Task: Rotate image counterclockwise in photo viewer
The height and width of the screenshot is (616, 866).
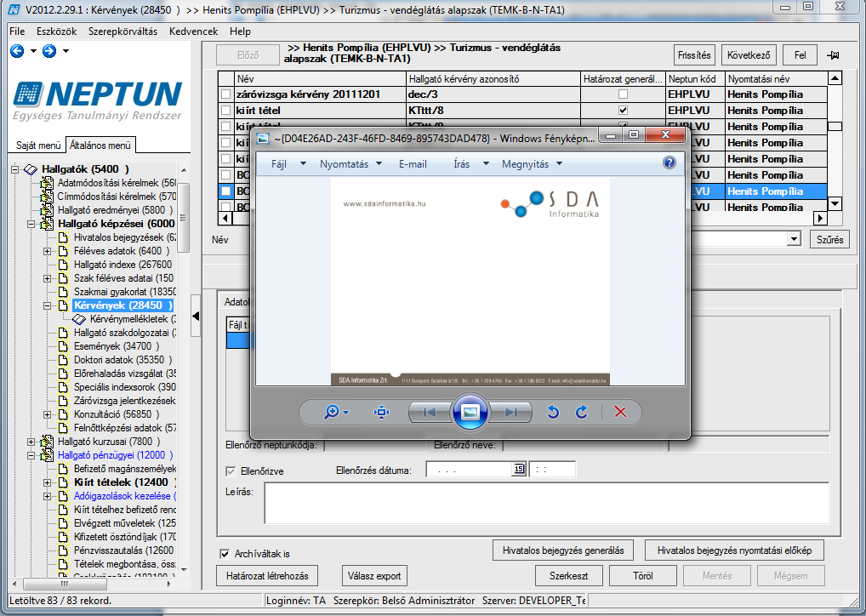Action: 553,412
